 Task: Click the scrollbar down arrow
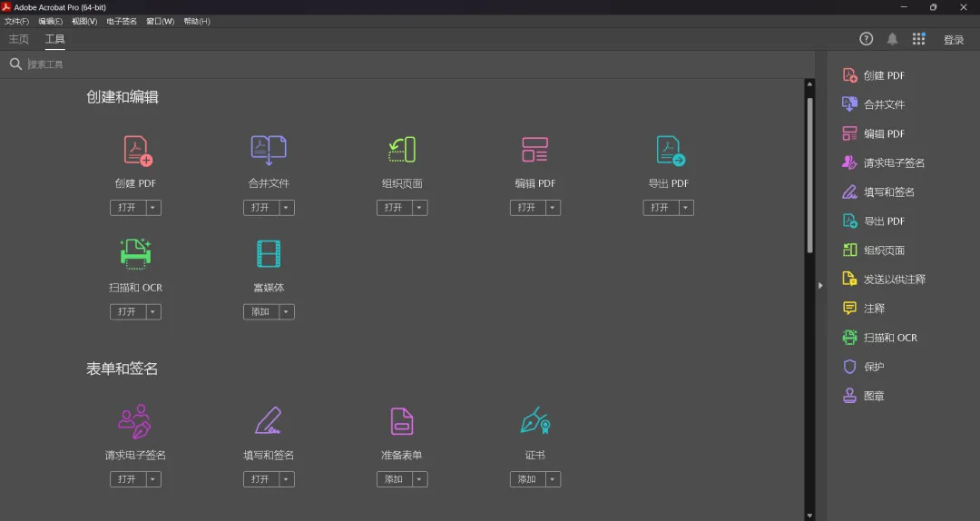809,516
